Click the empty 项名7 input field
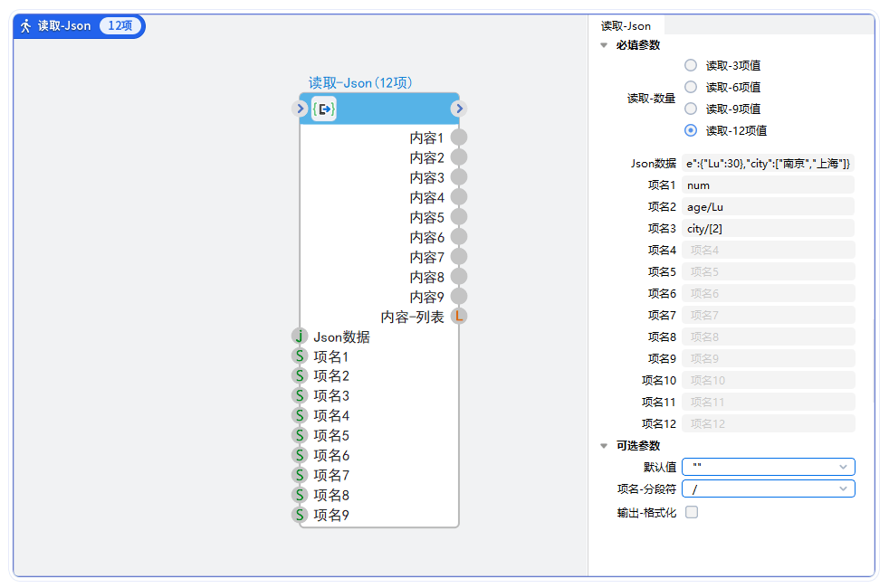The width and height of the screenshot is (889, 588). (x=769, y=315)
